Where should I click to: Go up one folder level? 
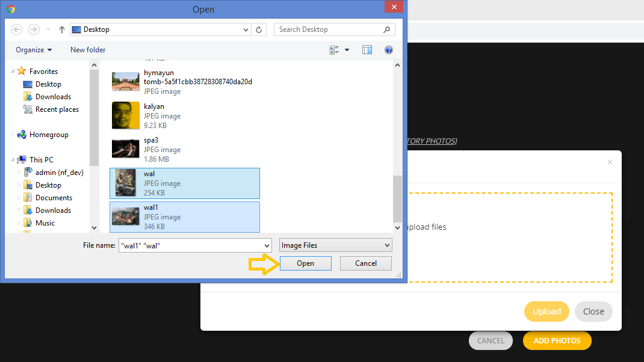point(61,29)
